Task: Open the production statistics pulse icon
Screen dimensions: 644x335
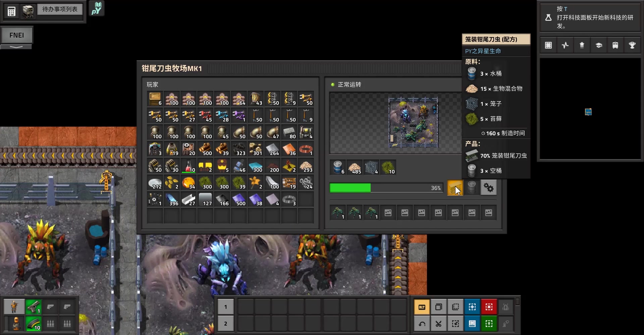Action: 565,45
